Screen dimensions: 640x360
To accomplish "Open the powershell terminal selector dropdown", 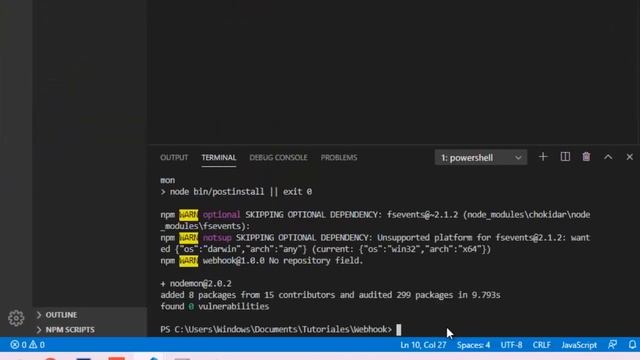I will (x=481, y=158).
